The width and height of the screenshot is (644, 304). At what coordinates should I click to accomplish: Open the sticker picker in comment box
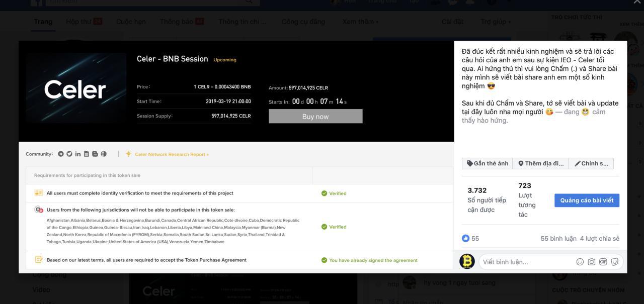point(614,262)
